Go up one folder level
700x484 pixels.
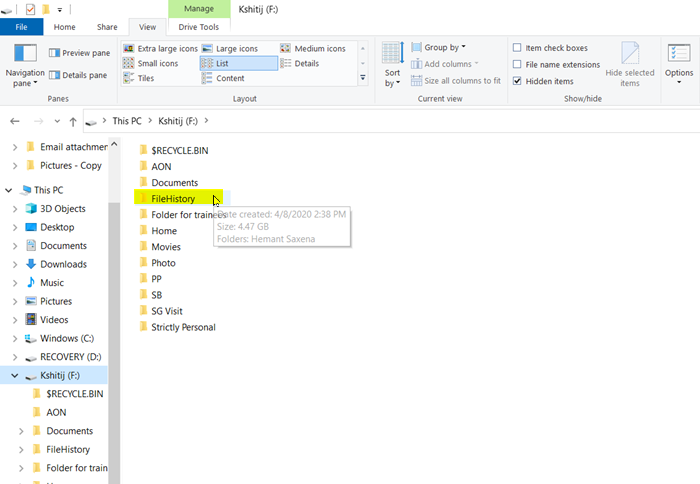pyautogui.click(x=73, y=121)
